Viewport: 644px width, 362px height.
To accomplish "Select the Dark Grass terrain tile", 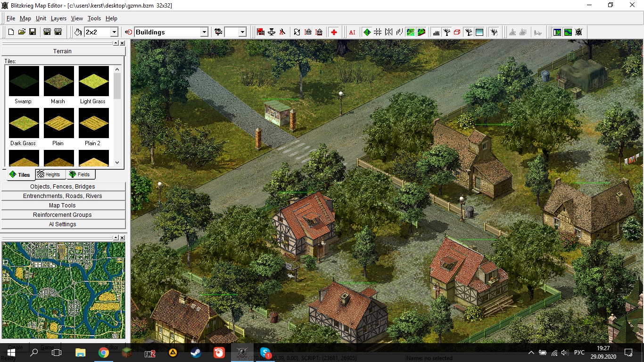I will pos(24,123).
